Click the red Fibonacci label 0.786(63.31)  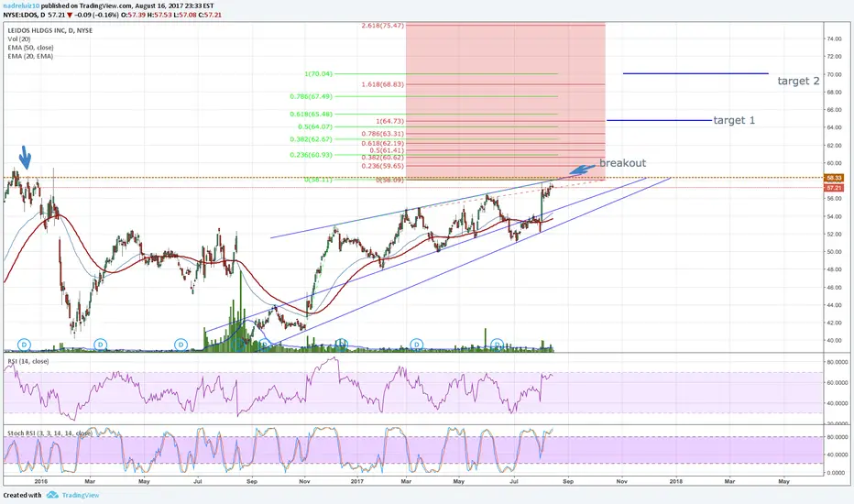point(383,134)
